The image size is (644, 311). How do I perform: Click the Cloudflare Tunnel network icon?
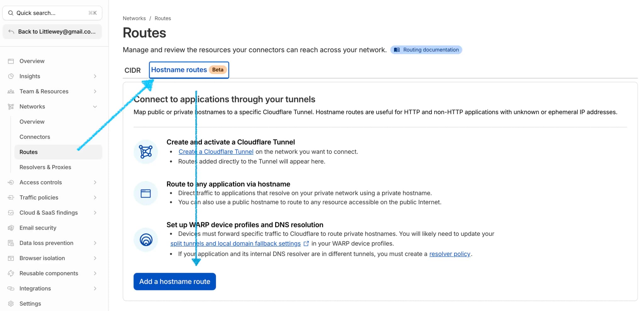point(146,152)
